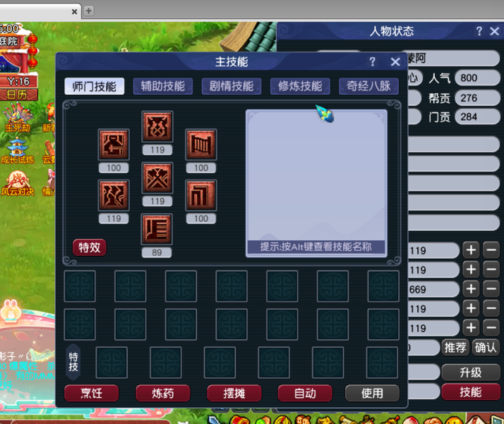Click the top-center skill icon above 119

coord(157,128)
